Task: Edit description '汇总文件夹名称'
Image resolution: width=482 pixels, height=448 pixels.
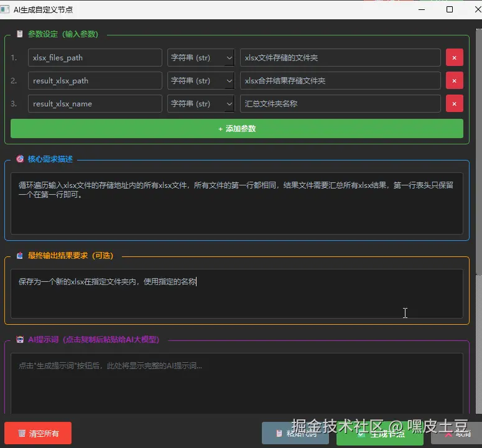Action: (x=340, y=104)
